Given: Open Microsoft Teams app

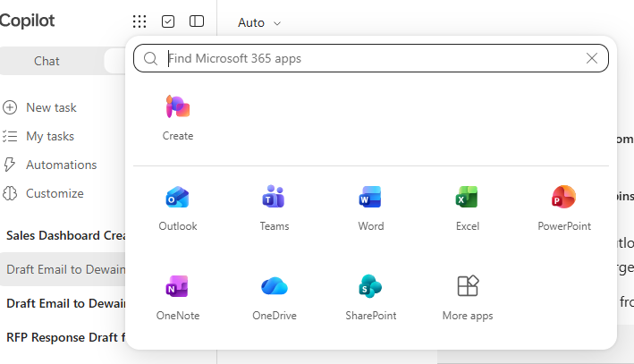Looking at the screenshot, I should (x=275, y=207).
